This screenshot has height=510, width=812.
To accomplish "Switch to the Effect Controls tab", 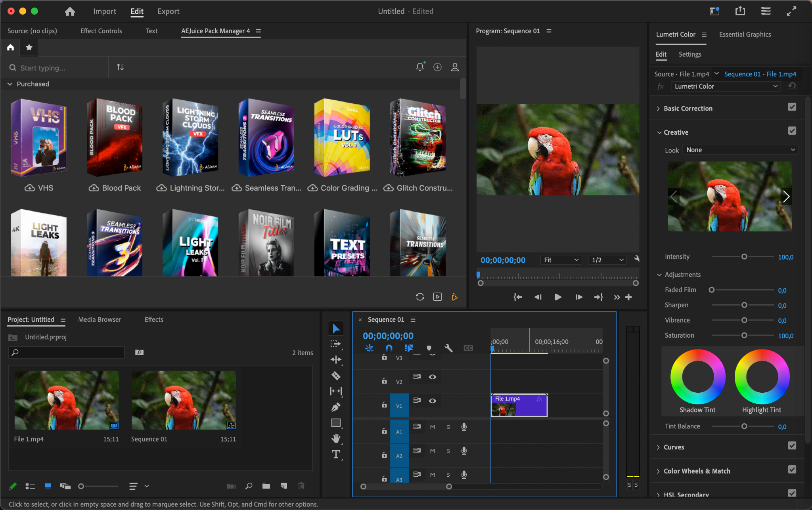I will pos(101,31).
